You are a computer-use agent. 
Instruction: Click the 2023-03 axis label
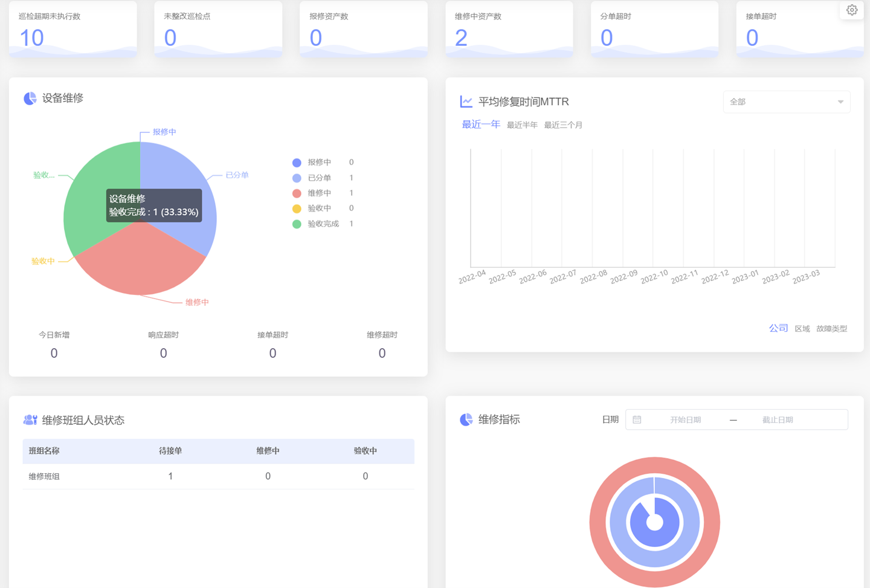tap(806, 276)
